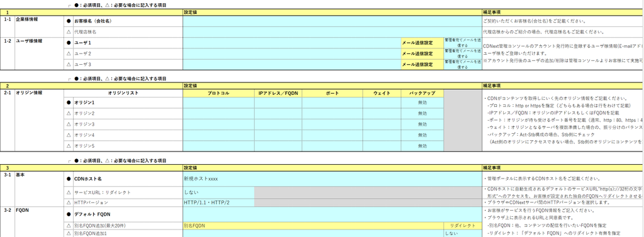Select the 別名FQDN追加(最大20件) label
Image resolution: width=644 pixels, height=237 pixels.
click(x=128, y=226)
